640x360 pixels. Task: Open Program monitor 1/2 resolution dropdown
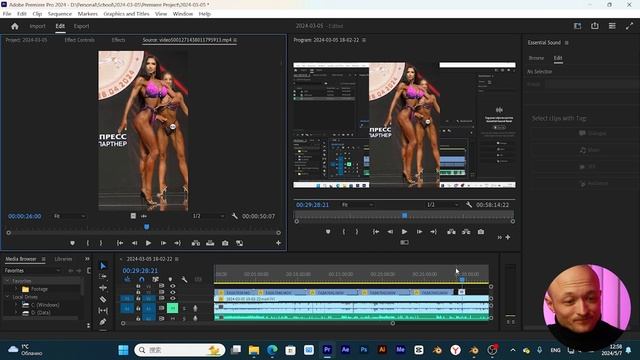coord(442,204)
